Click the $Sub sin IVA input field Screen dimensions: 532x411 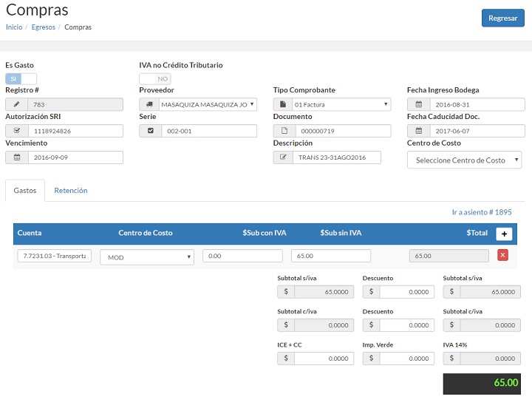[331, 256]
